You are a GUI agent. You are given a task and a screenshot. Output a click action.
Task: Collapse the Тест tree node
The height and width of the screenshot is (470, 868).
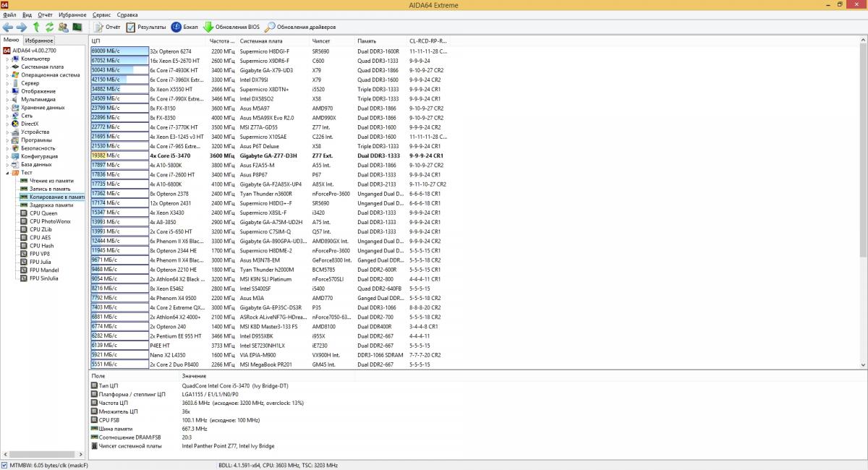(7, 173)
